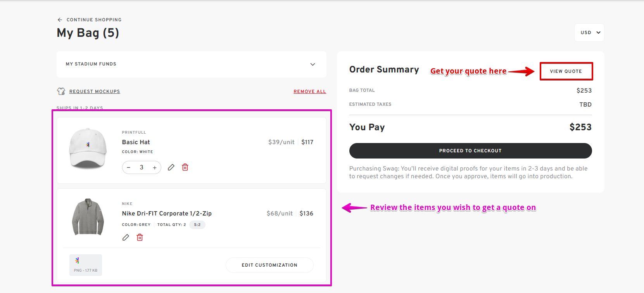Viewport: 644px width, 293px height.
Task: Go back via Continue Shopping link
Action: pyautogui.click(x=94, y=20)
